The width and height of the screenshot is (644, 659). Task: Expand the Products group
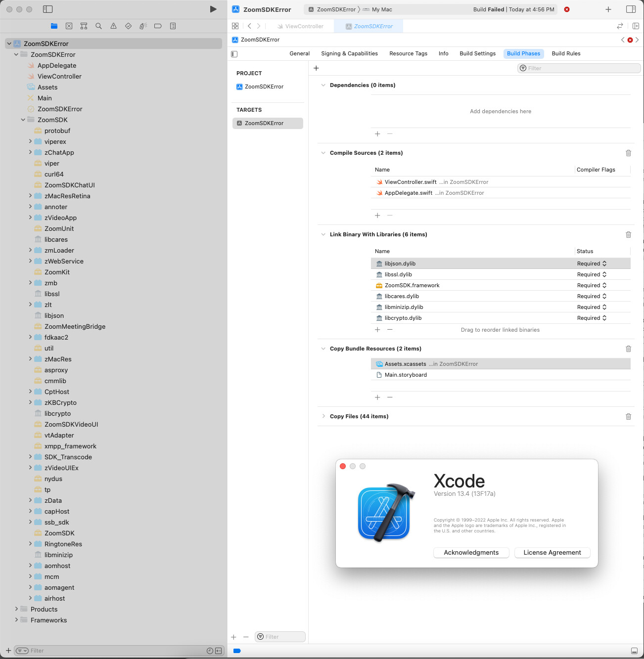(x=16, y=609)
